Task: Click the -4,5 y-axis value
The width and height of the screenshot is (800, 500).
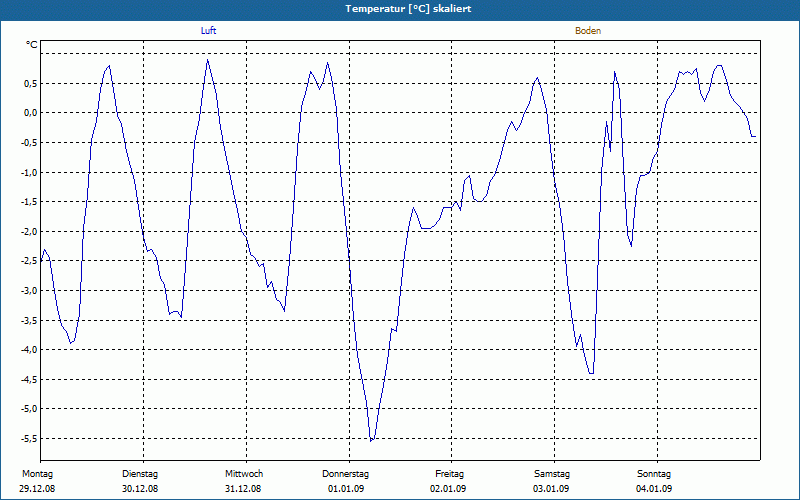Action: coord(28,380)
